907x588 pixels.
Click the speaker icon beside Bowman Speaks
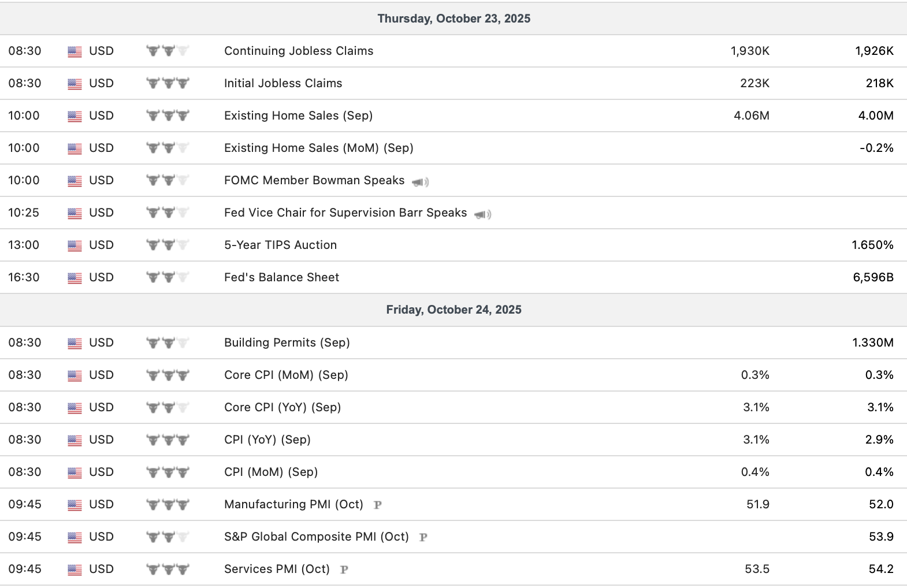(420, 182)
